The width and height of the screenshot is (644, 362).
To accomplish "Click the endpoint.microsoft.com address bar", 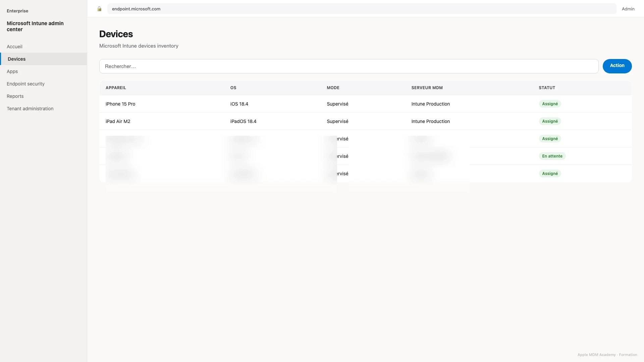I will pyautogui.click(x=362, y=9).
